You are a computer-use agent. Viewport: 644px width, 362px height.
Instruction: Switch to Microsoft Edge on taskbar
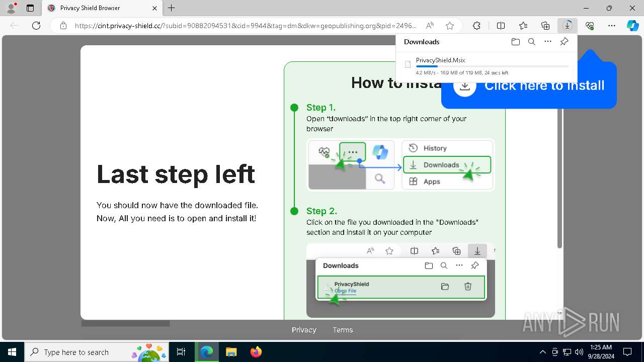[207, 352]
